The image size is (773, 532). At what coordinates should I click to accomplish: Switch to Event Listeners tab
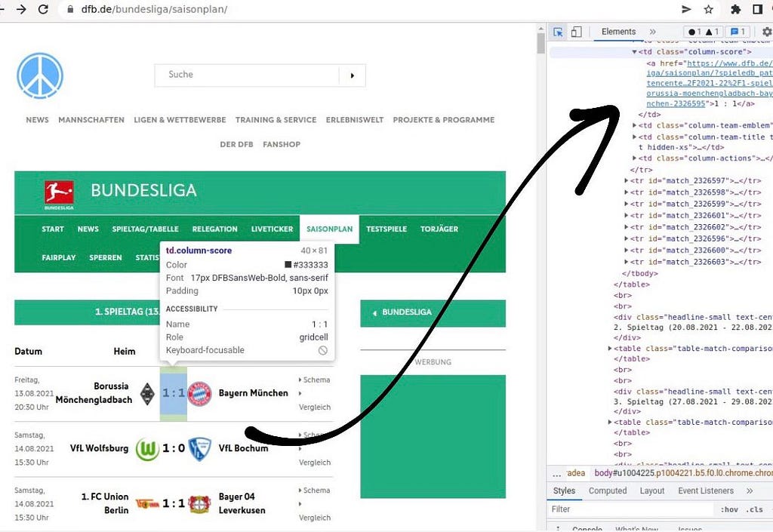click(x=706, y=490)
